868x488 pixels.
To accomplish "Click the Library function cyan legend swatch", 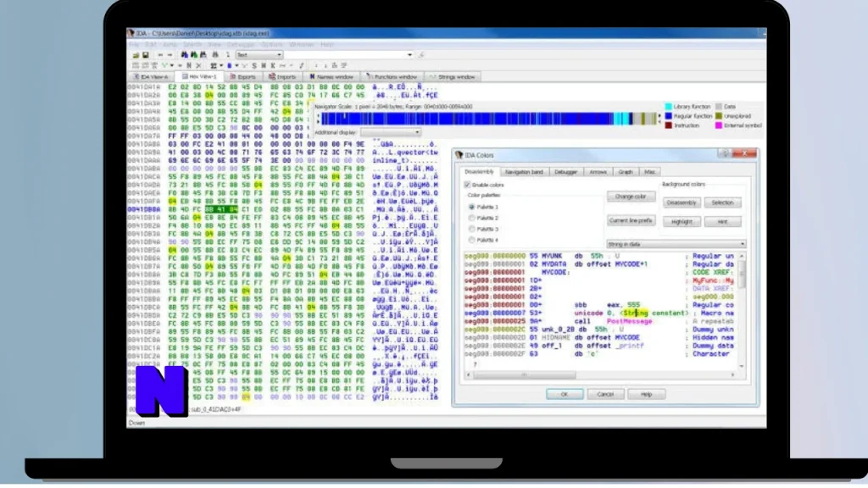I will click(x=668, y=106).
